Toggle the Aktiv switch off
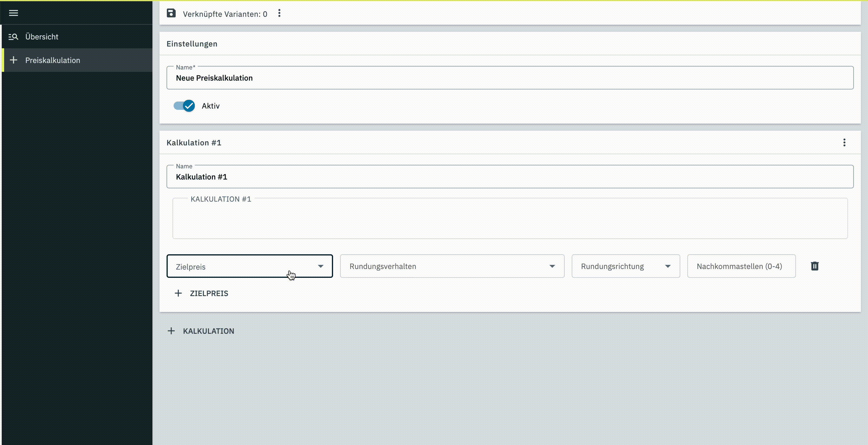The image size is (868, 445). [184, 106]
